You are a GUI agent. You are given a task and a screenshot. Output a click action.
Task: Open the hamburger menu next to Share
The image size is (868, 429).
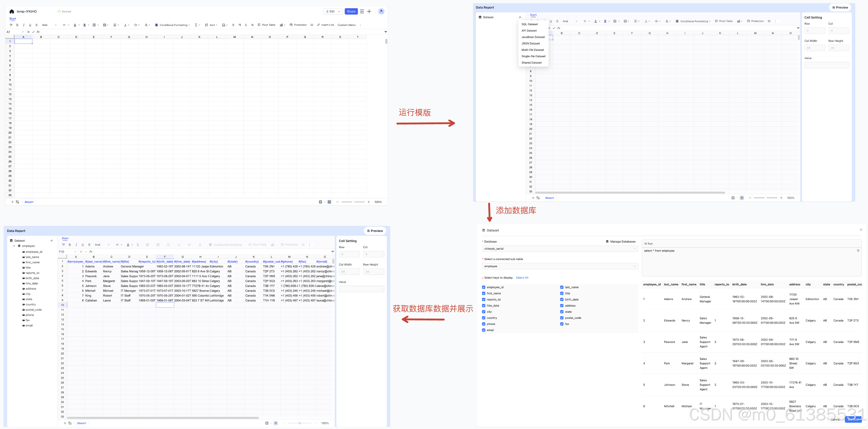(x=362, y=11)
